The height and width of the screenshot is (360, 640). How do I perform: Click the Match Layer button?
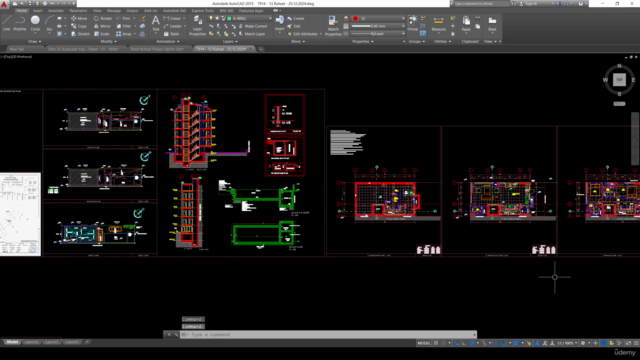[251, 34]
